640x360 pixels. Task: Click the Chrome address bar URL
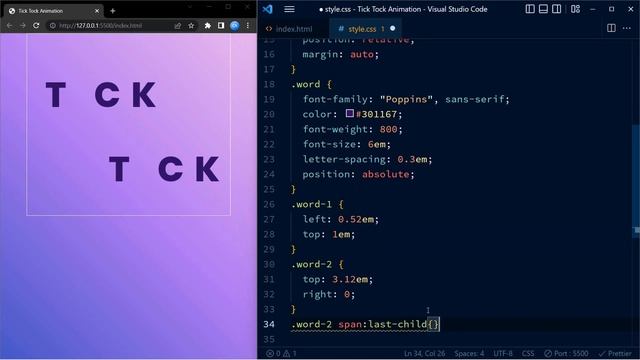(x=100, y=25)
